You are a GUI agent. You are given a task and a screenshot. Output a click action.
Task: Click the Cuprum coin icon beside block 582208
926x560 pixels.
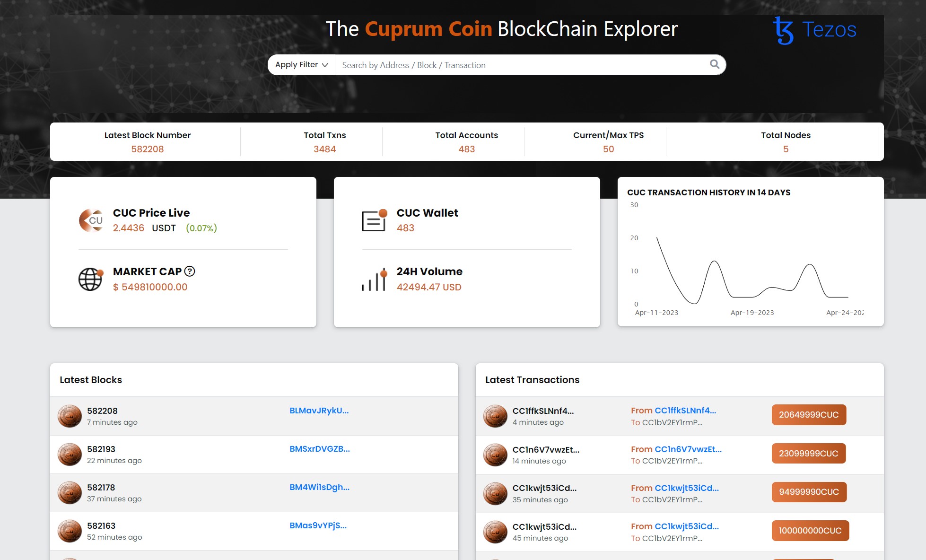click(69, 416)
